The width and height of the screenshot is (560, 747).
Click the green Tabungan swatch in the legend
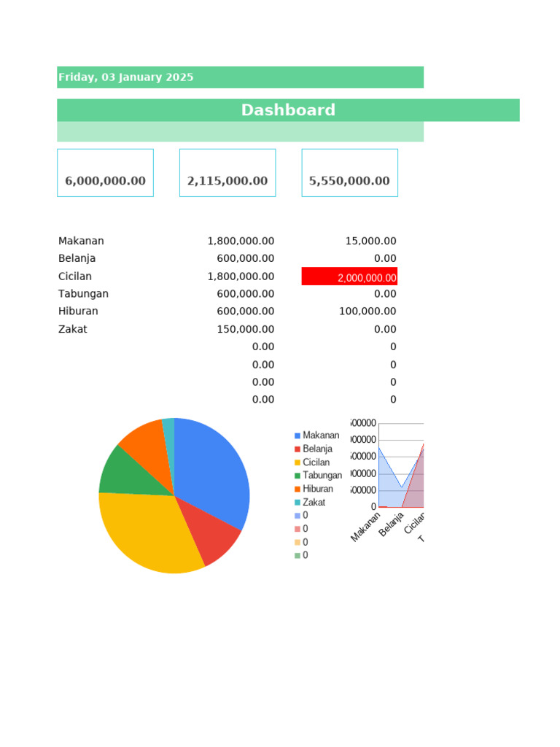pyautogui.click(x=297, y=476)
